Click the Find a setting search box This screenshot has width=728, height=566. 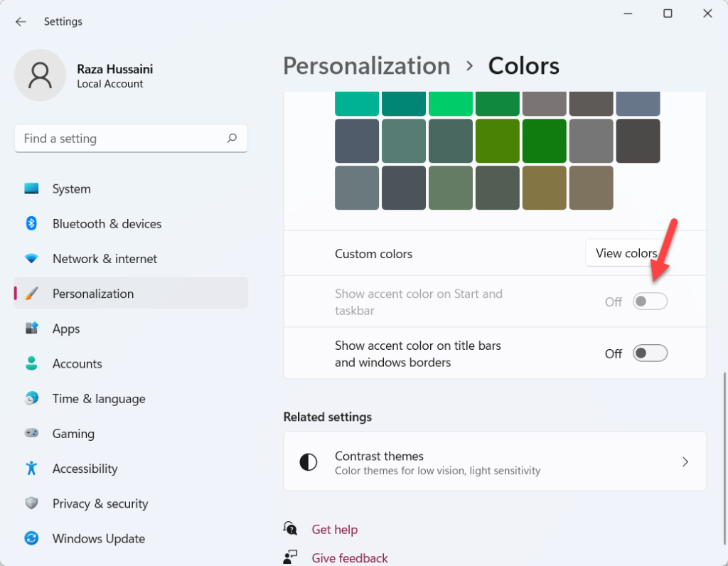131,139
